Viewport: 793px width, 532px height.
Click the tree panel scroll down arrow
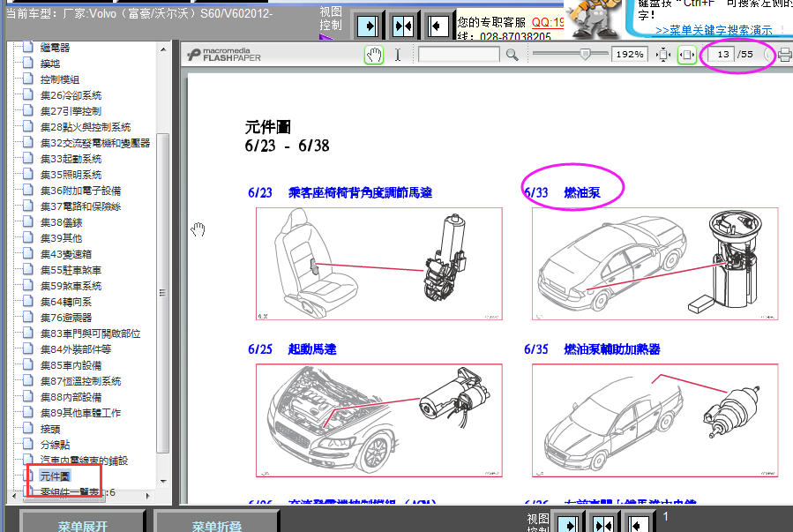pyautogui.click(x=163, y=482)
